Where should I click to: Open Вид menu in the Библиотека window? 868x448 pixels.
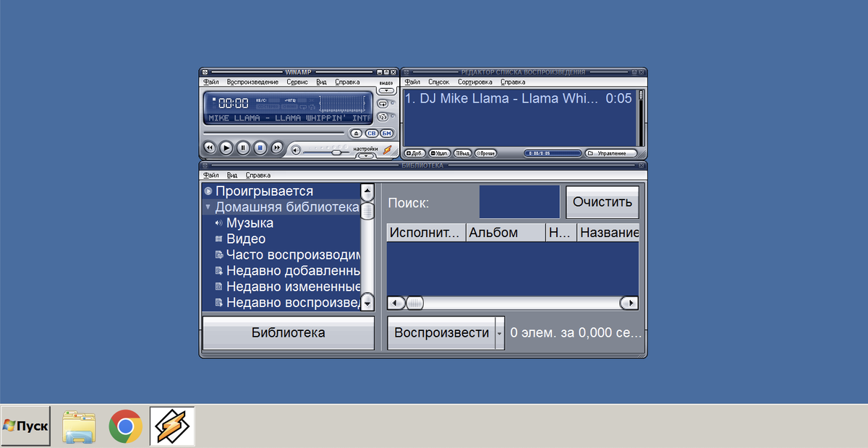(232, 175)
